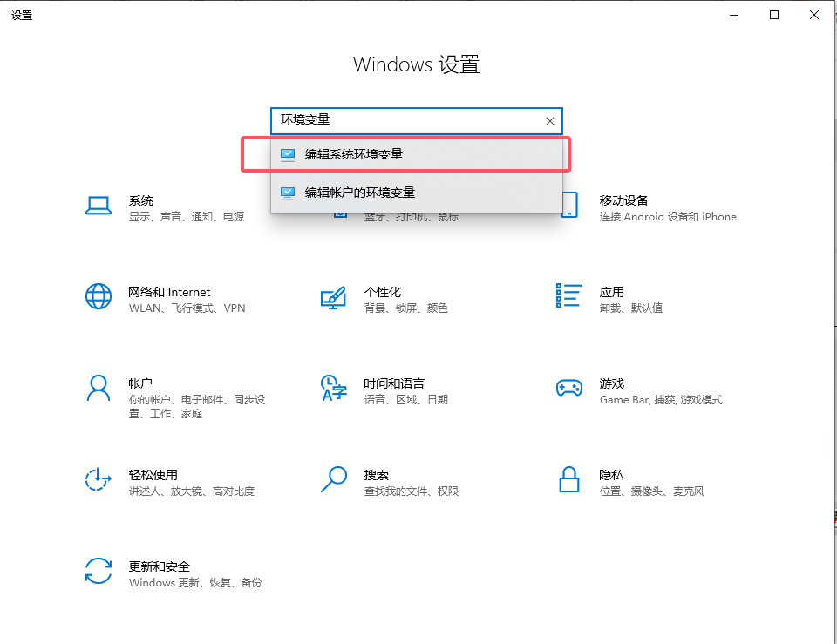
Task: Open the 移动设备 phone icon
Action: (569, 205)
